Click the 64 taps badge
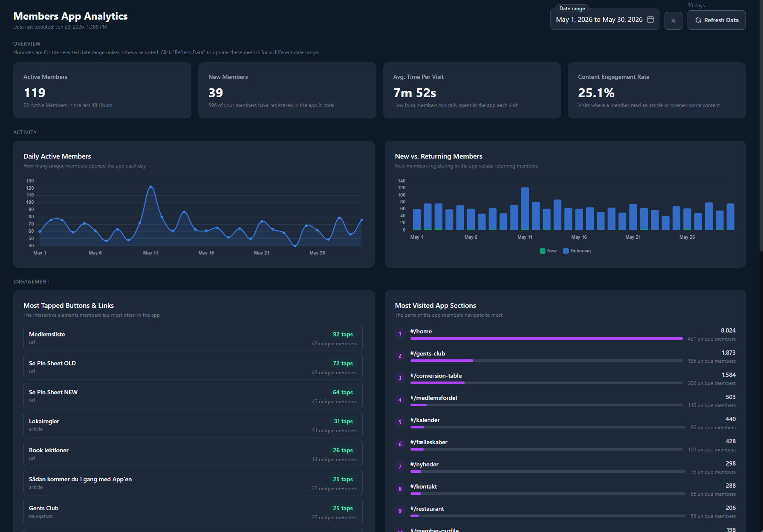 coord(343,392)
